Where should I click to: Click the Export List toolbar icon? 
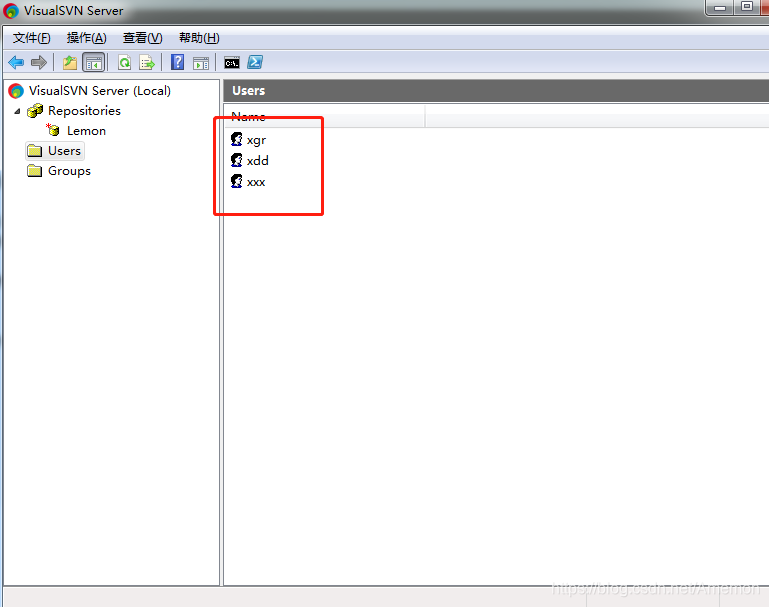pyautogui.click(x=147, y=62)
